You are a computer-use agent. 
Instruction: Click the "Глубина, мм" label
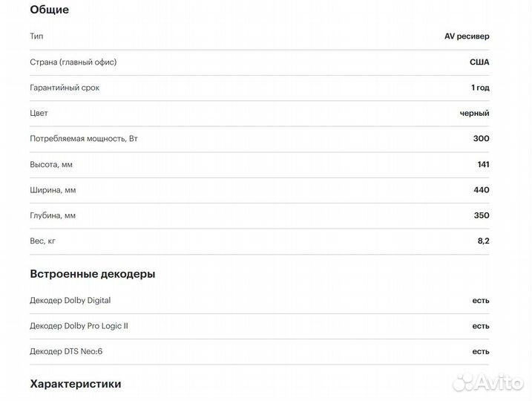click(x=53, y=215)
